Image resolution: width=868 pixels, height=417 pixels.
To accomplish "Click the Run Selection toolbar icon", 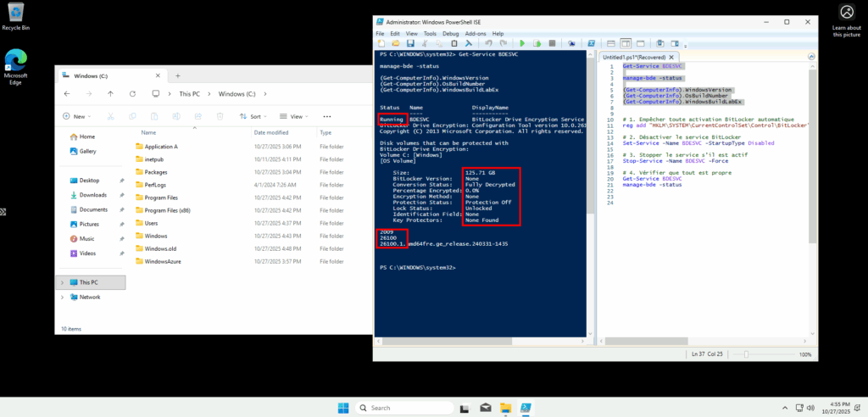I will click(536, 42).
